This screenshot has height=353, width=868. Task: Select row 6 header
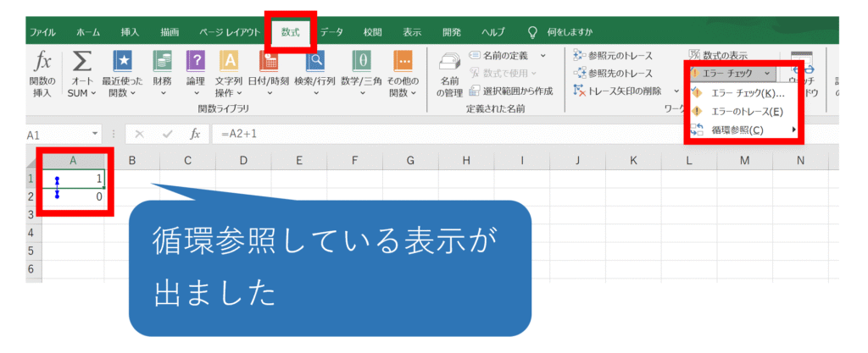click(31, 269)
